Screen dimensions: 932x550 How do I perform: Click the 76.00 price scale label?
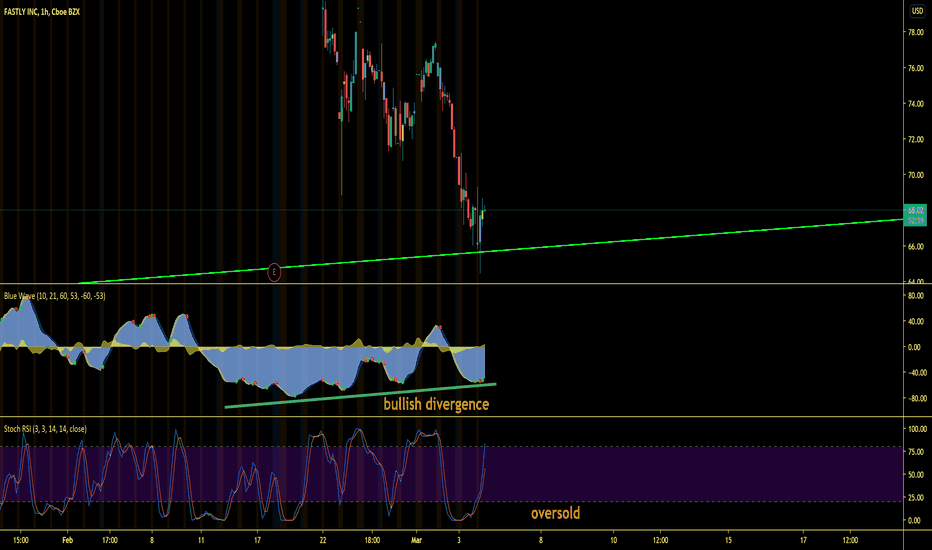tap(916, 68)
